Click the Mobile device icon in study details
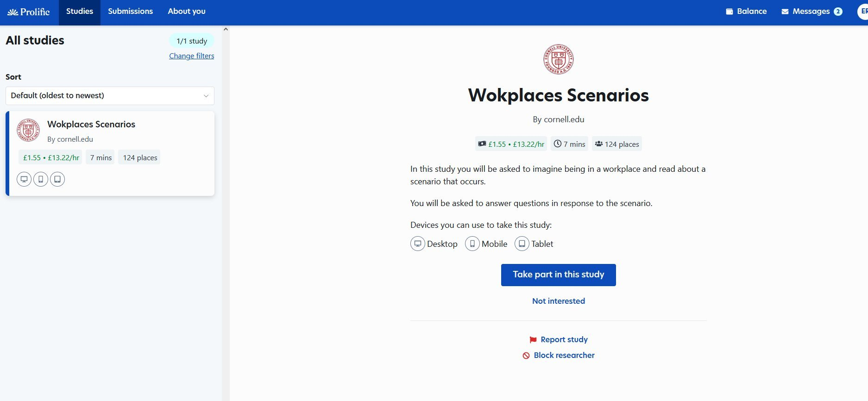 click(x=472, y=244)
